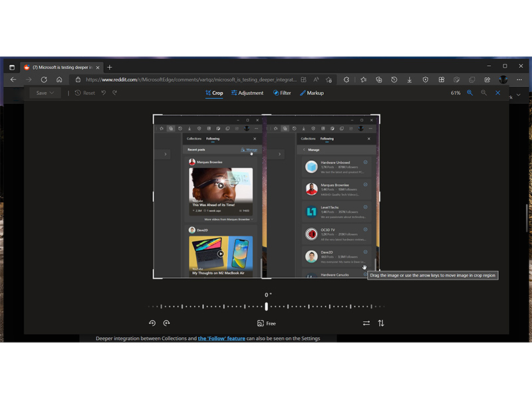The image size is (532, 399).
Task: Open the profile avatar in Edge toolbar
Action: coord(503,80)
